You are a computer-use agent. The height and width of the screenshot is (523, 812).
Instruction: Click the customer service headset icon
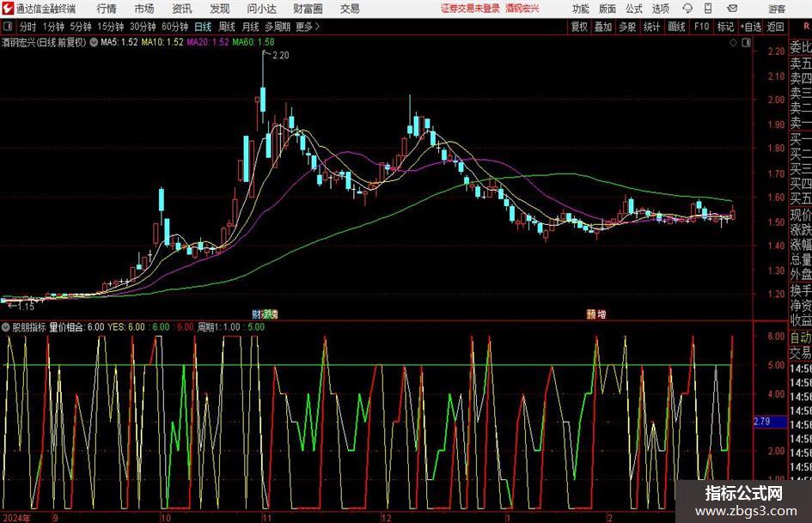687,9
